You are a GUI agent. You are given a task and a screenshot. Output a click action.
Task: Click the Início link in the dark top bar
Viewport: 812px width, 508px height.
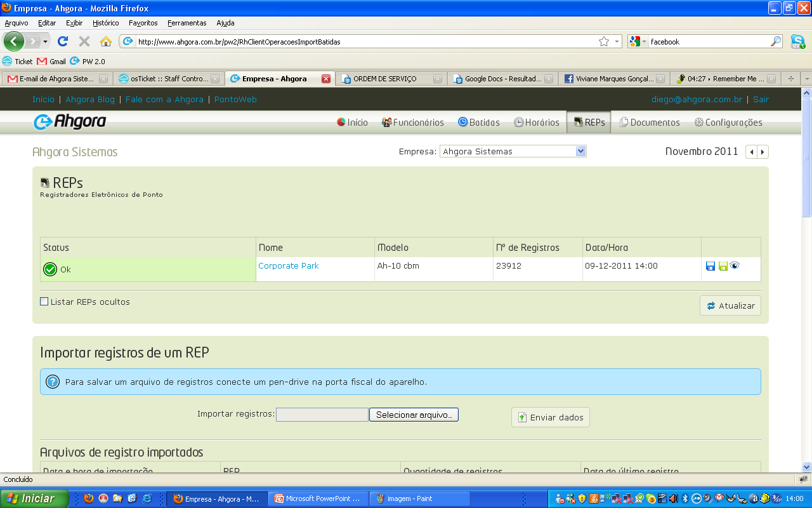click(44, 100)
